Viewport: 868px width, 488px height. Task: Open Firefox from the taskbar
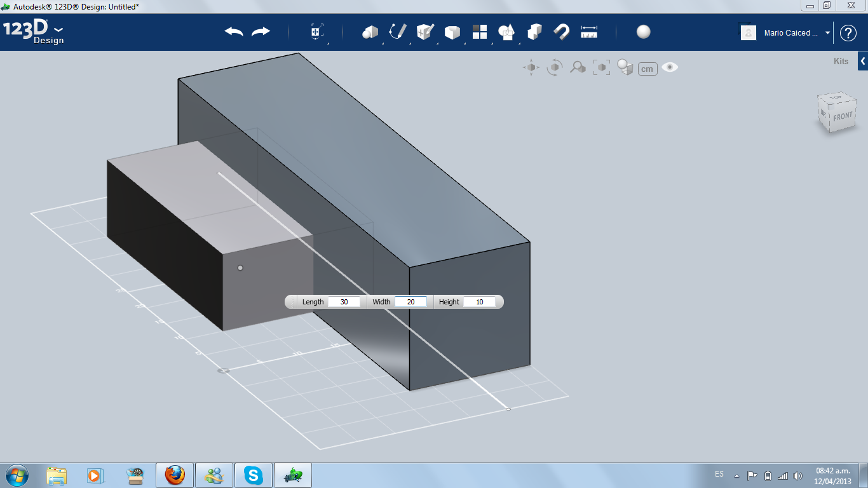click(x=175, y=475)
